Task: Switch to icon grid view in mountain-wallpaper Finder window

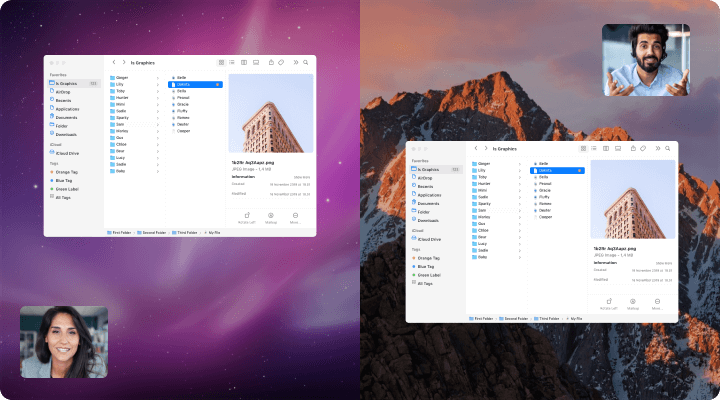Action: point(583,148)
